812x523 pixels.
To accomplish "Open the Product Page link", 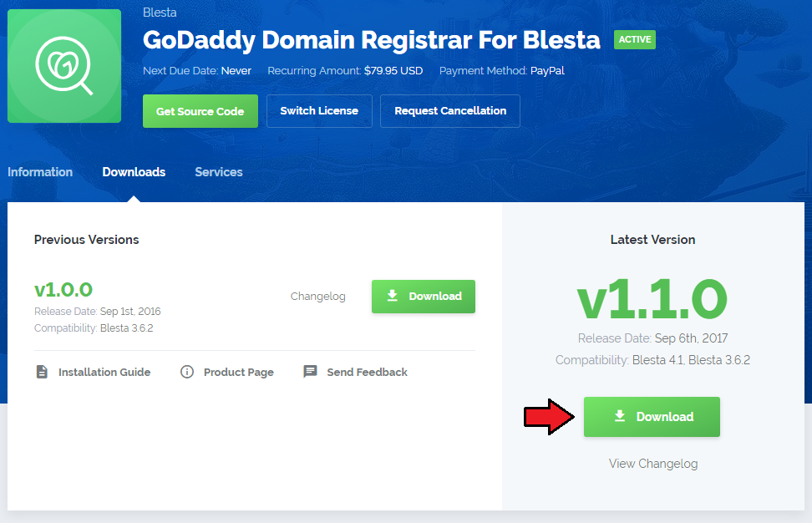I will coord(239,372).
